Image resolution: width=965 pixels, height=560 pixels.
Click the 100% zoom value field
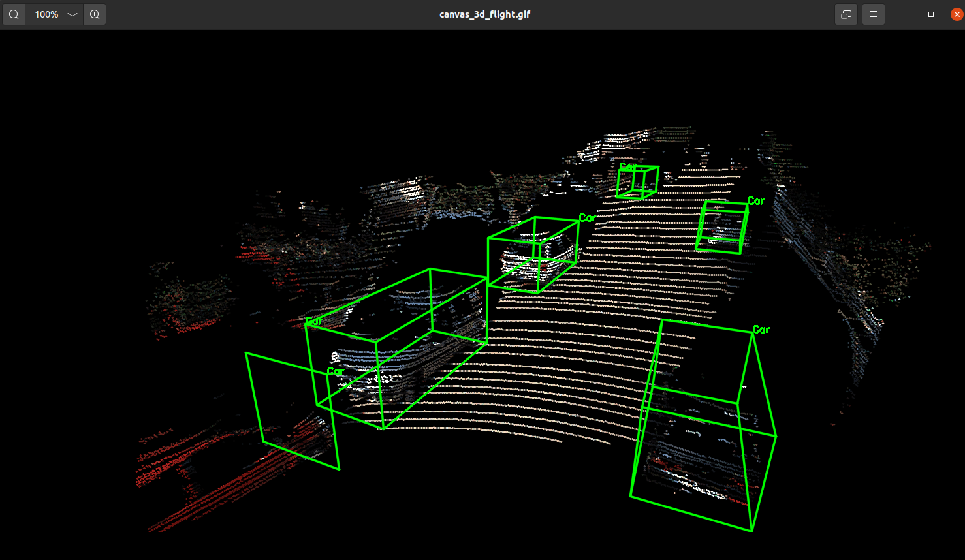pyautogui.click(x=46, y=14)
